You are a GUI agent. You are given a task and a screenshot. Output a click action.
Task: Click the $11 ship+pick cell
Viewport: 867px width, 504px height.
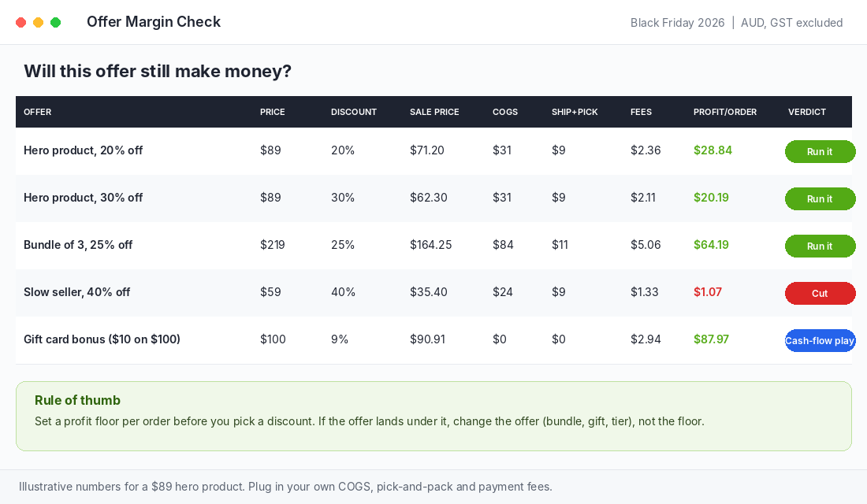point(560,245)
